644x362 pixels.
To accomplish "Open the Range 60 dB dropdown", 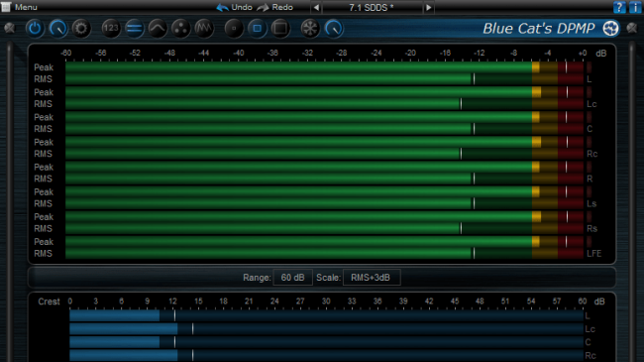I will (x=292, y=278).
